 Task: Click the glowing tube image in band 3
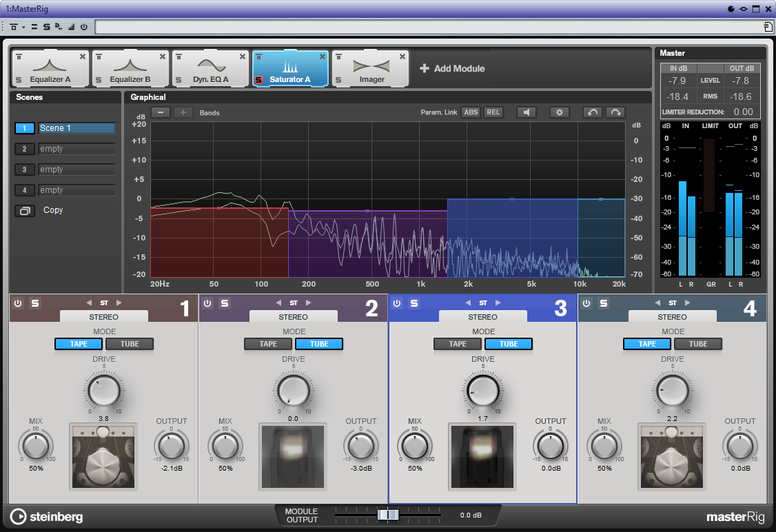point(482,458)
